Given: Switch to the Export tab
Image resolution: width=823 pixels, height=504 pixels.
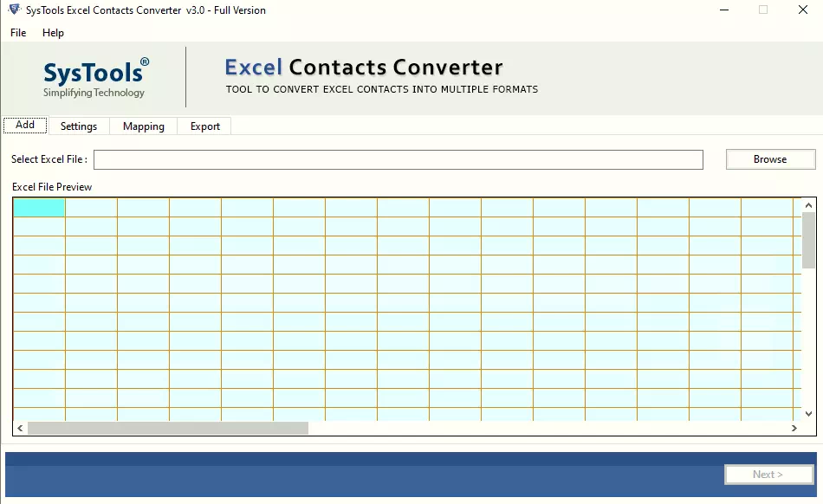Looking at the screenshot, I should (204, 126).
